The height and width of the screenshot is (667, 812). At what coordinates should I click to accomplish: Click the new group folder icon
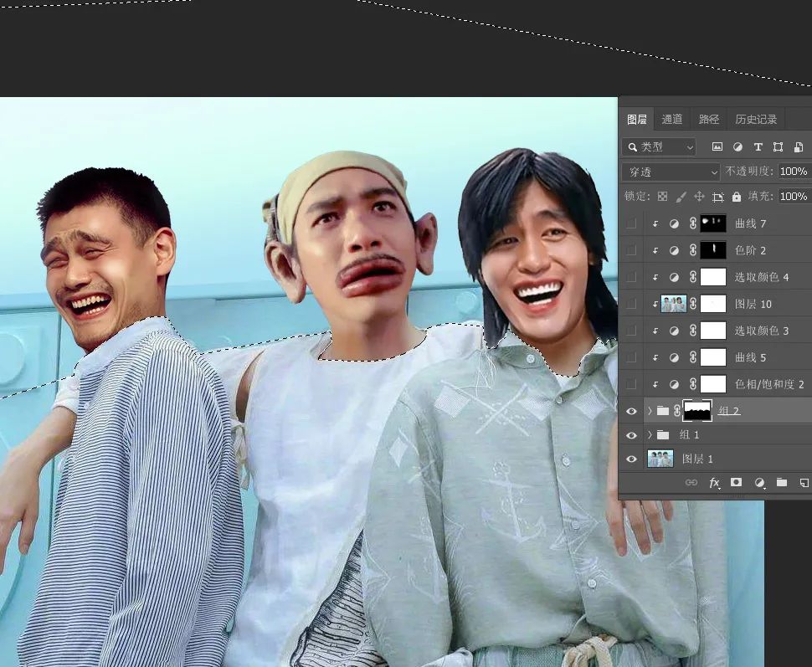[782, 483]
